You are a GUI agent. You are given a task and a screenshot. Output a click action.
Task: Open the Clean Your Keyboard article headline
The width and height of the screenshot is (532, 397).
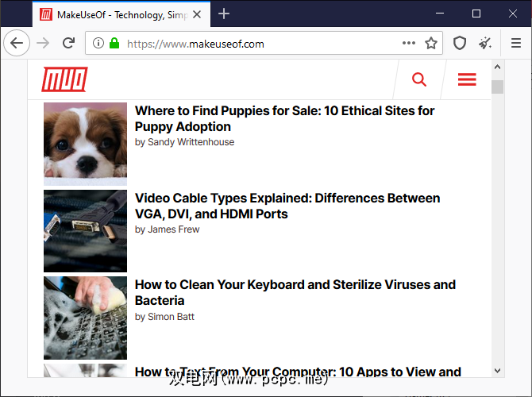[x=295, y=292]
